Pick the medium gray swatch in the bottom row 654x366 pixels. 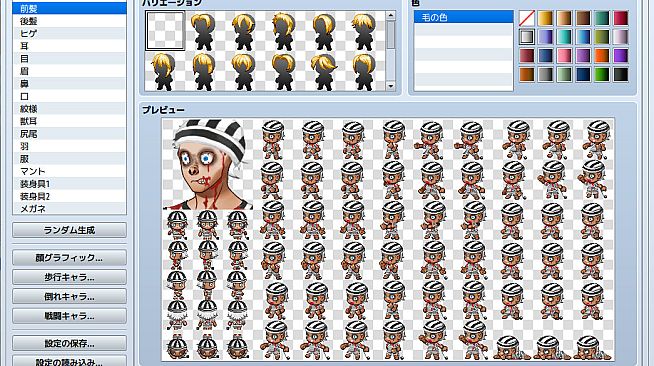[x=545, y=75]
